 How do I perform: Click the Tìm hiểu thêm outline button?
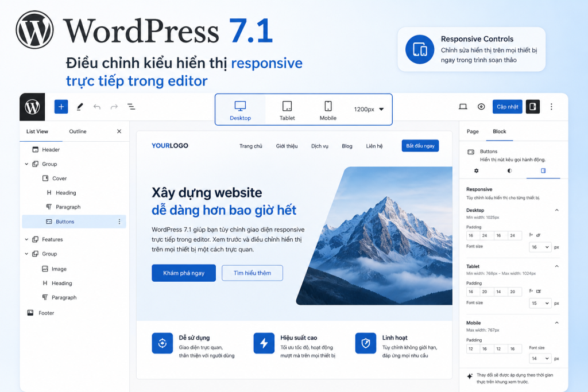click(253, 273)
